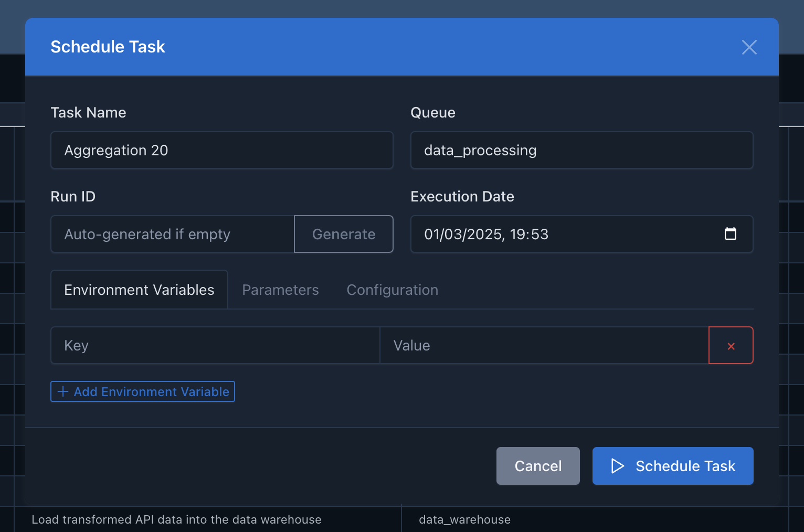Select the Environment Variables tab

[x=139, y=290]
